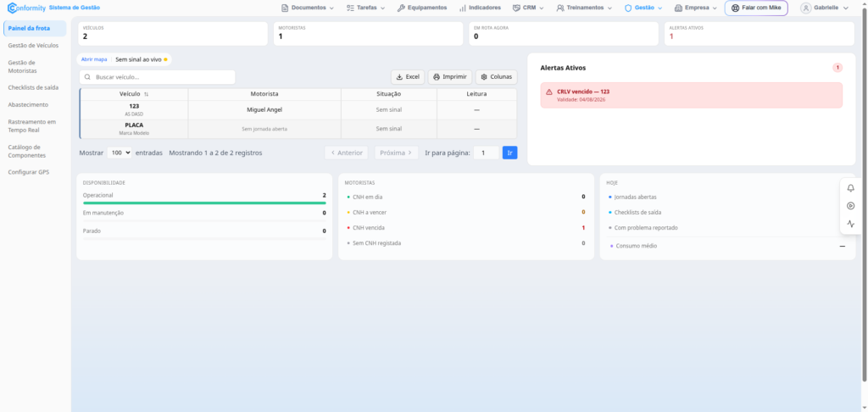This screenshot has width=868, height=412.
Task: Open the Gabrielle user dropdown chevron
Action: coord(845,8)
